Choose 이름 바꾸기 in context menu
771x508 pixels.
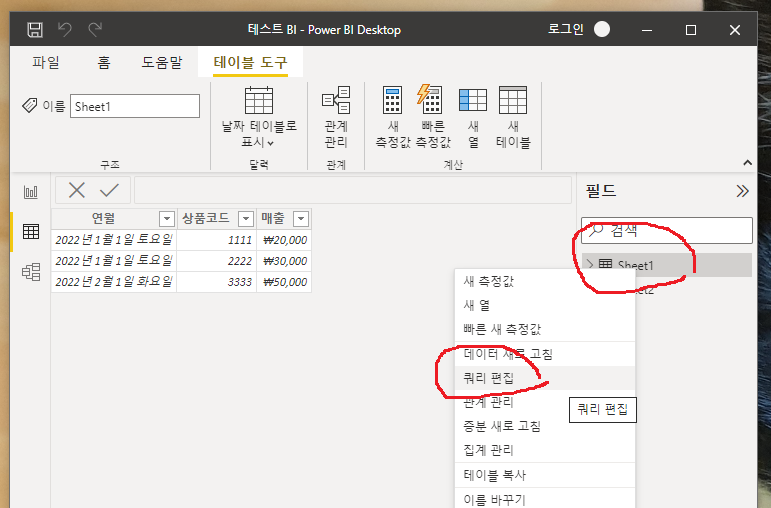545,499
